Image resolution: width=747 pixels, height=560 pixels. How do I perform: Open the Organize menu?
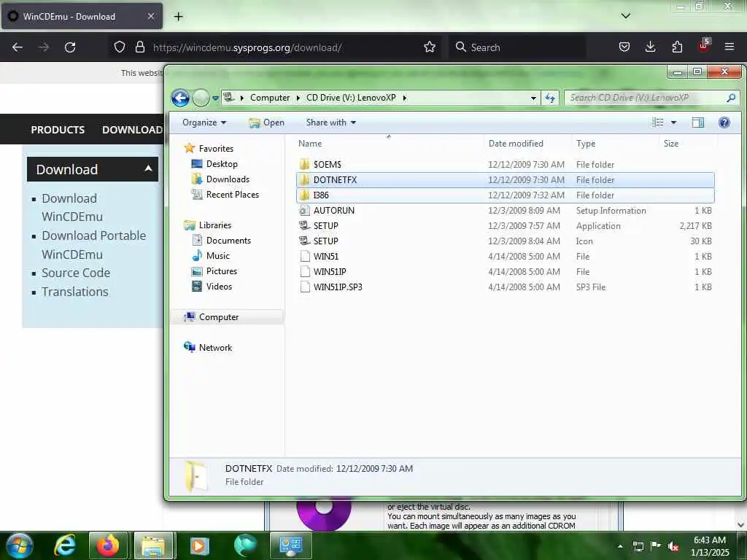click(x=204, y=122)
